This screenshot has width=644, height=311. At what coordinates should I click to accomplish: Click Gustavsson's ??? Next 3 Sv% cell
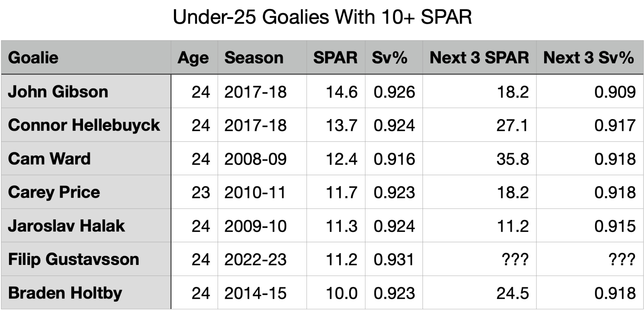pos(622,260)
